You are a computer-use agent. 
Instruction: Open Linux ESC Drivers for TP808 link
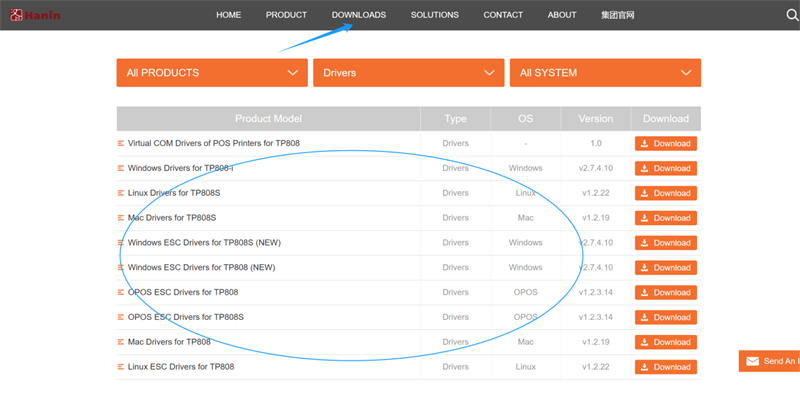[181, 367]
